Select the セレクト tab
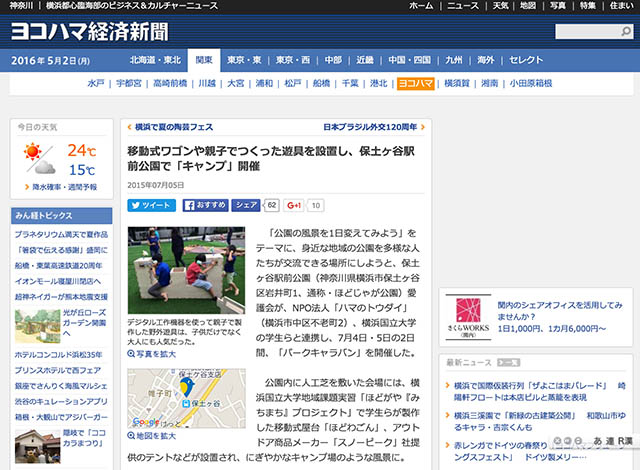Image resolution: width=640 pixels, height=470 pixels. point(526,60)
